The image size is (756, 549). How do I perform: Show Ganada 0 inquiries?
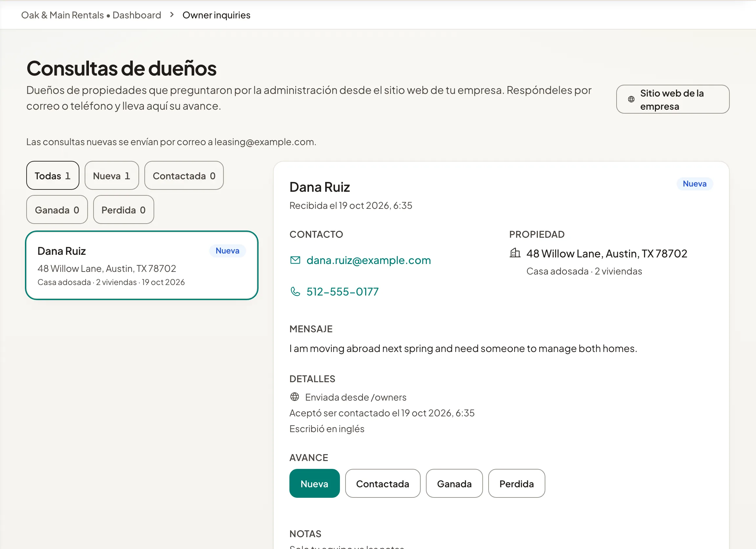(x=57, y=209)
